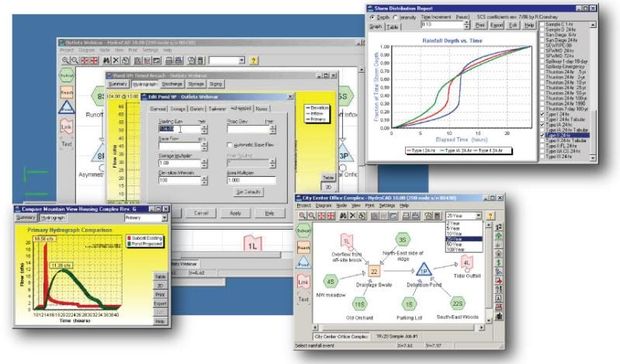
Task: Select Intensity radio button in Storm Distribution Report
Action: [x=396, y=17]
